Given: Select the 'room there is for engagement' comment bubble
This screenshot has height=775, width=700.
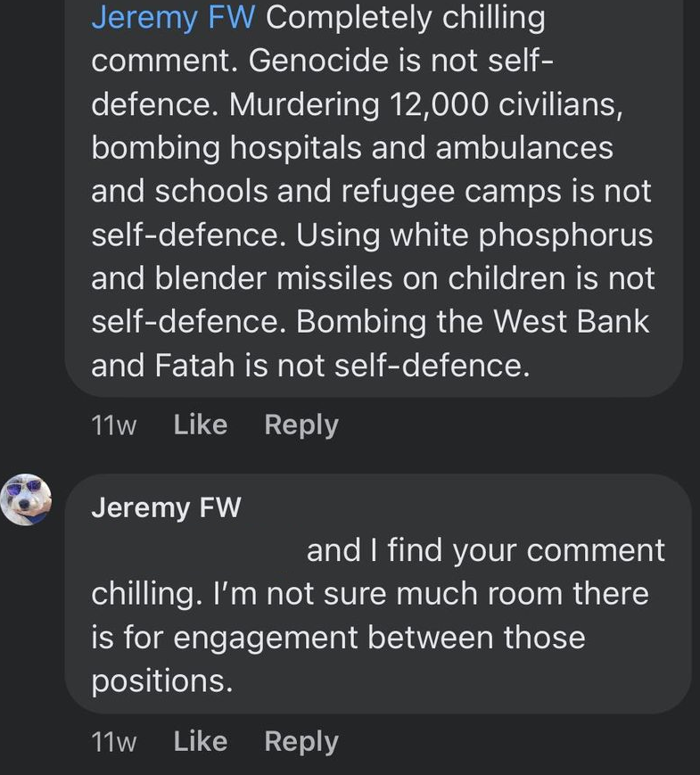Looking at the screenshot, I should pos(378,593).
